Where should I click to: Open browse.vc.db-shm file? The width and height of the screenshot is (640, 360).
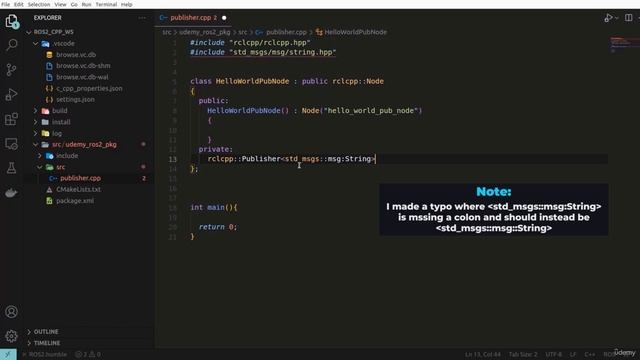pos(83,66)
